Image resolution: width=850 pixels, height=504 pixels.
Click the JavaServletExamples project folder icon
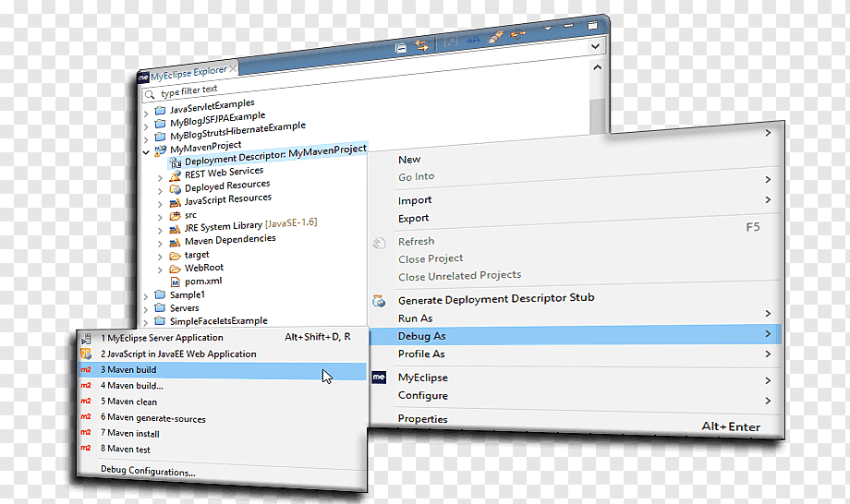point(160,111)
